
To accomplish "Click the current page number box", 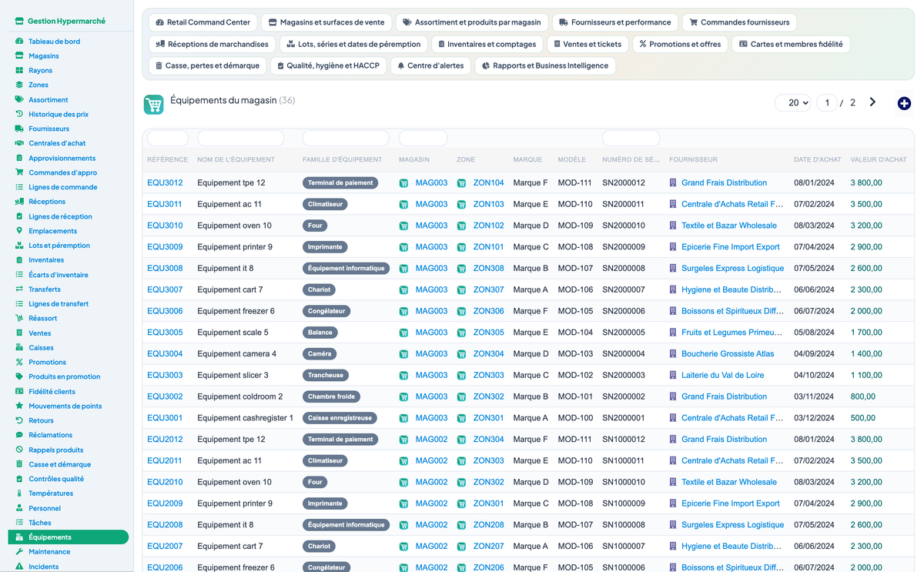I will click(827, 102).
